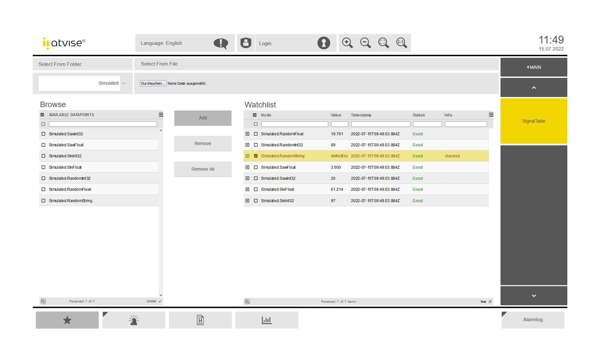
Task: Expand the Simulated.RandomFloat watchlist row
Action: pyautogui.click(x=247, y=134)
